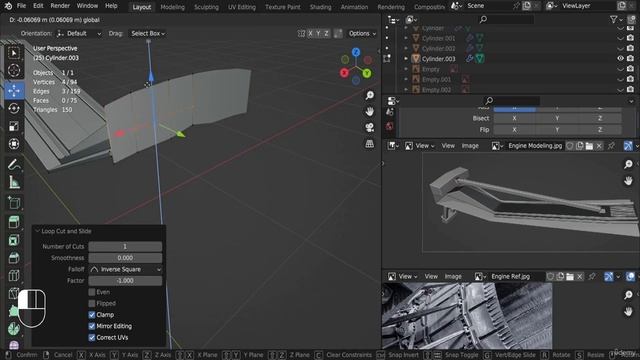Click the Blender logo menu icon
The image size is (640, 360).
8,6
